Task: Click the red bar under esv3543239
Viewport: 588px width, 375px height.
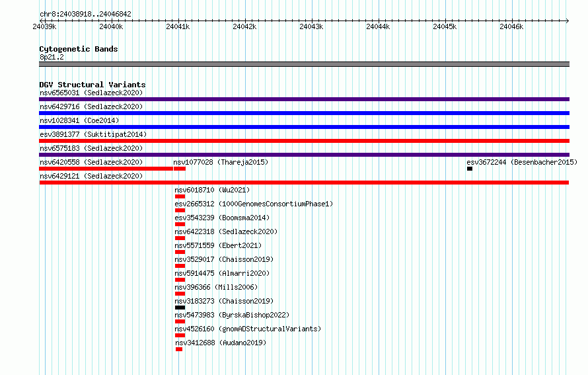Action: click(x=180, y=224)
